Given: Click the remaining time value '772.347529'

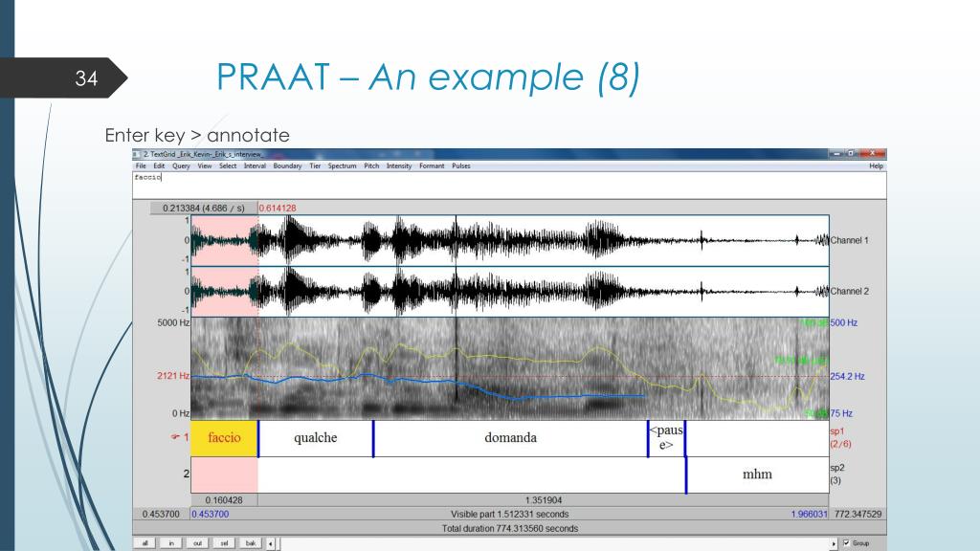Looking at the screenshot, I should tap(858, 514).
